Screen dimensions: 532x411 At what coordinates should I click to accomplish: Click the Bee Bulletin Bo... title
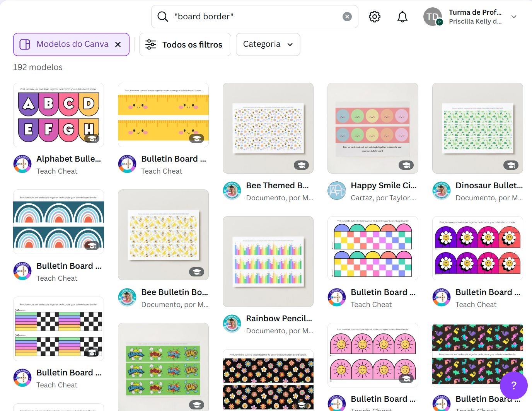(175, 292)
